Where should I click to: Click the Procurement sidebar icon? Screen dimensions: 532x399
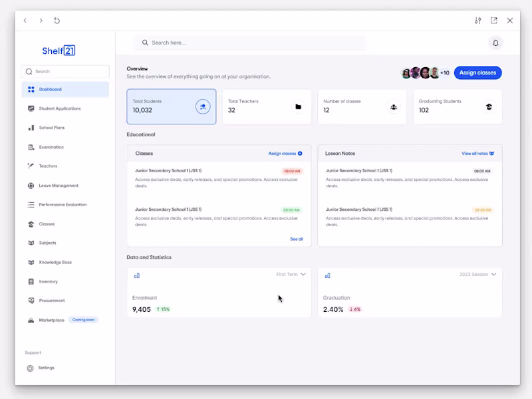pos(31,301)
